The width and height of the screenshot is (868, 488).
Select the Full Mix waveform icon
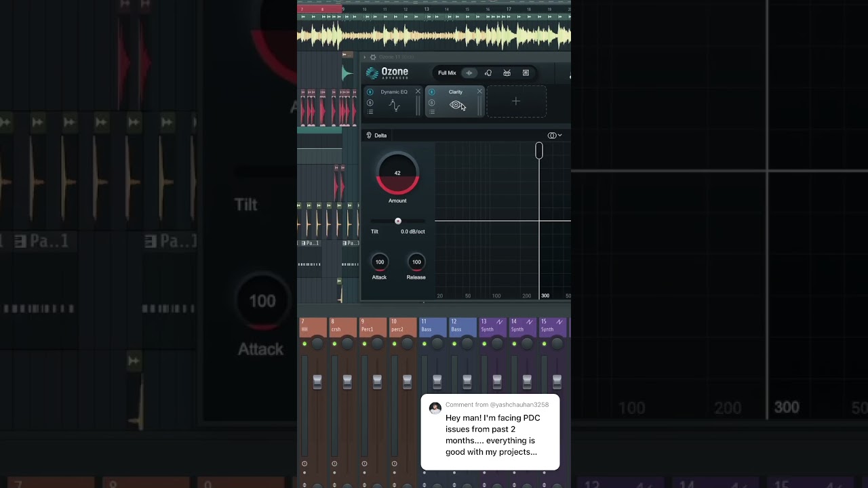(469, 73)
